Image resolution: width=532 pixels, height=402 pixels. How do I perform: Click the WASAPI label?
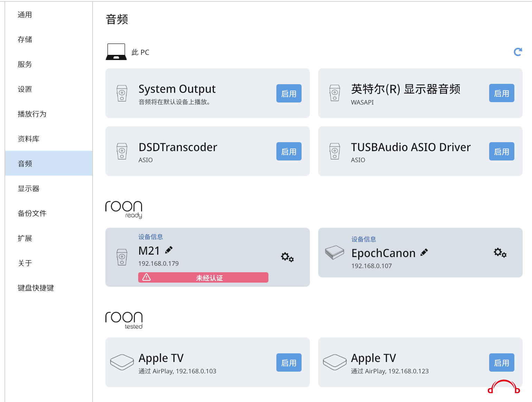tap(362, 102)
